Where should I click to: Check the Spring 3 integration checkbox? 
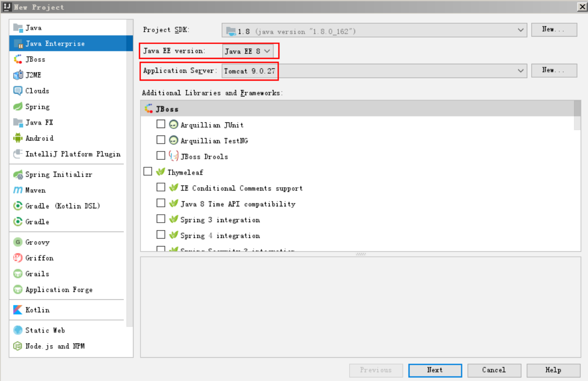click(161, 219)
